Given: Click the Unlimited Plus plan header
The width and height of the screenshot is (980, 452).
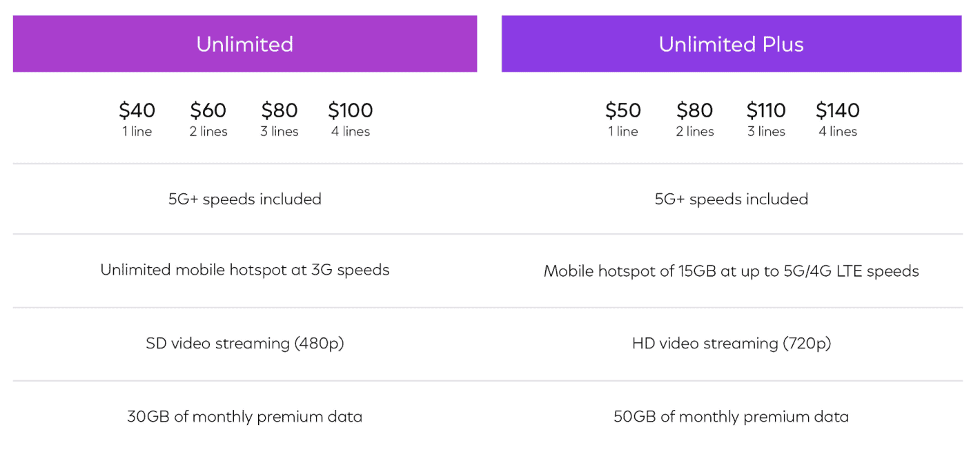Looking at the screenshot, I should pos(731,44).
